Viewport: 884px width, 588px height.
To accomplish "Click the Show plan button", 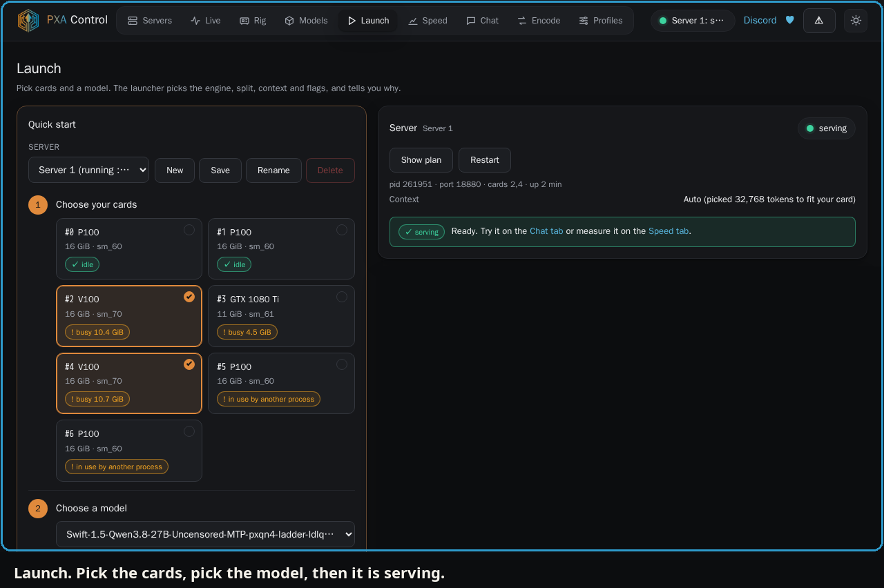I will point(421,160).
